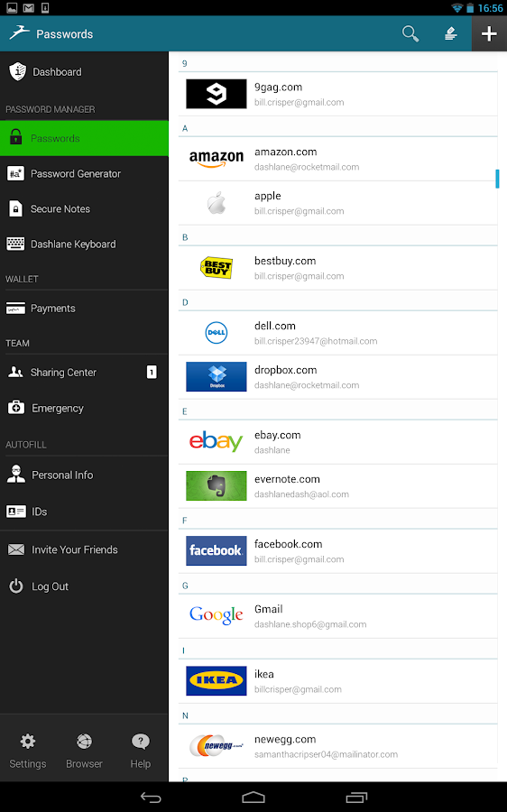Open Sharing Center people icon
Image resolution: width=507 pixels, height=812 pixels.
(15, 372)
